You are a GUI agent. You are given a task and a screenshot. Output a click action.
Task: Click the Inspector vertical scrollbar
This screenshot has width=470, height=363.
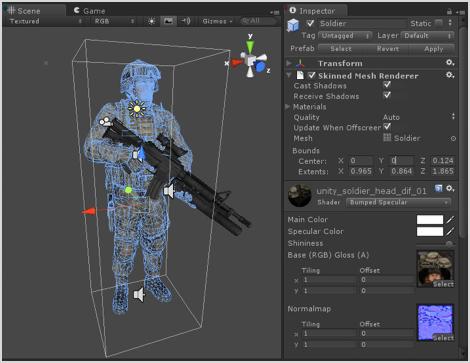[x=462, y=133]
